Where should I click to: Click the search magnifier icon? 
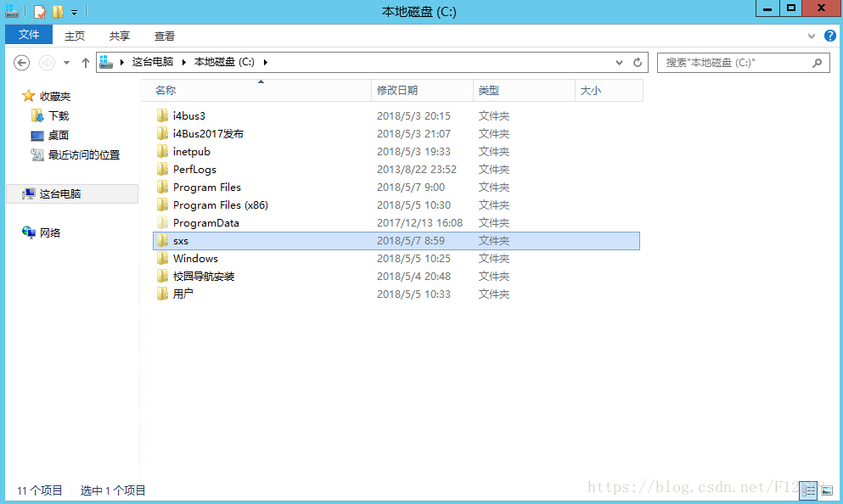pos(817,63)
